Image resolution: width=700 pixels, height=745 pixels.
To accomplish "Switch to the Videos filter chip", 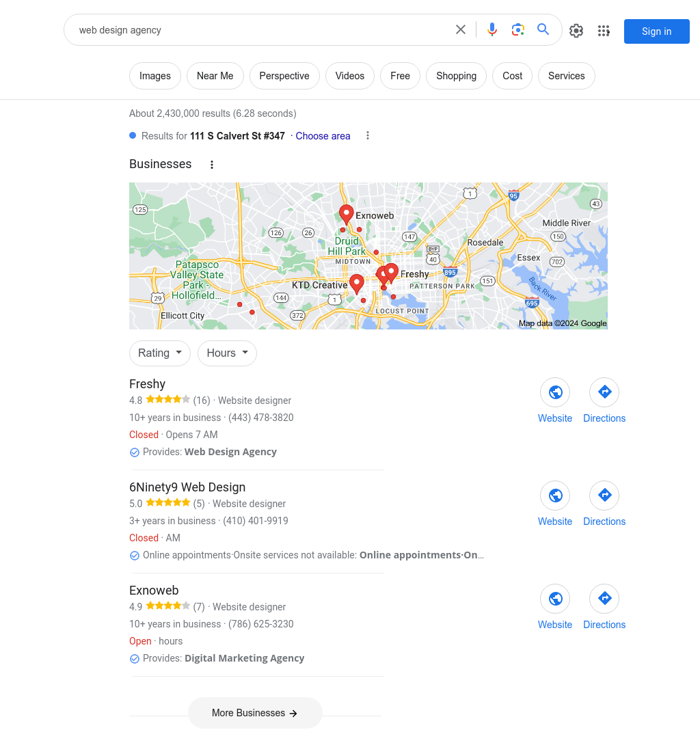I will (350, 76).
